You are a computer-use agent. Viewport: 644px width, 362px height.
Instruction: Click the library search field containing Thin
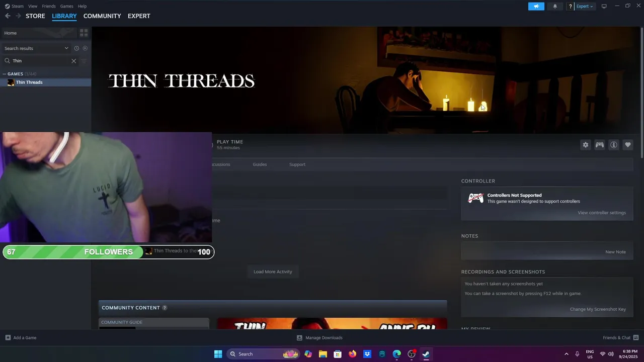coord(40,61)
